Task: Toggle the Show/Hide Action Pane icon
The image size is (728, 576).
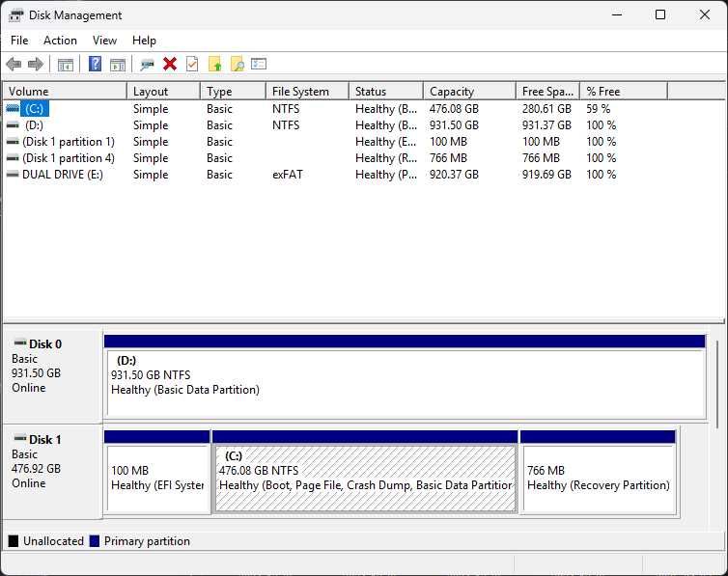Action: point(118,65)
